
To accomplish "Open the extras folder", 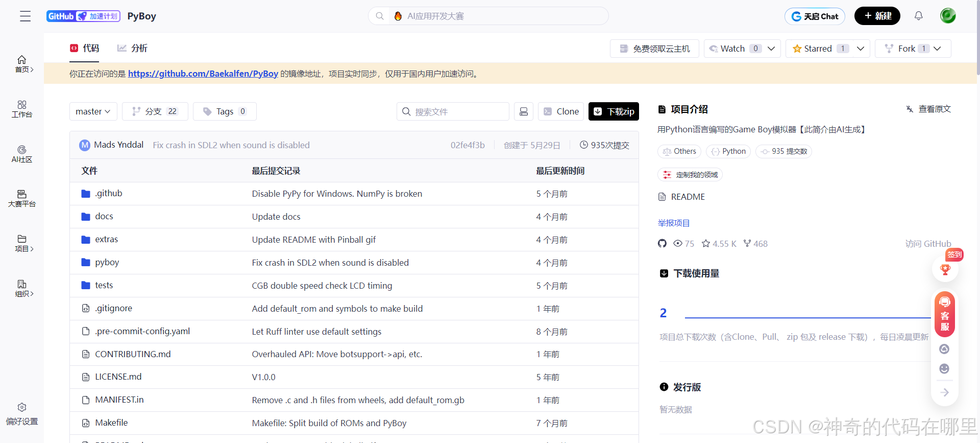I will click(x=106, y=239).
